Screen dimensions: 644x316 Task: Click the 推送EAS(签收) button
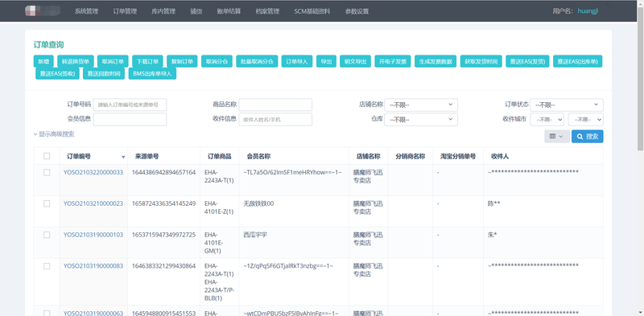(x=57, y=74)
